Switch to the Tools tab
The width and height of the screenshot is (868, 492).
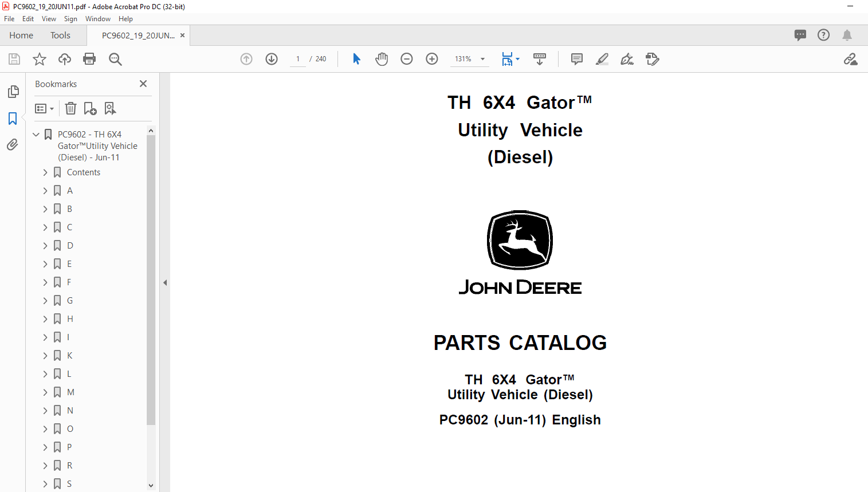[60, 36]
